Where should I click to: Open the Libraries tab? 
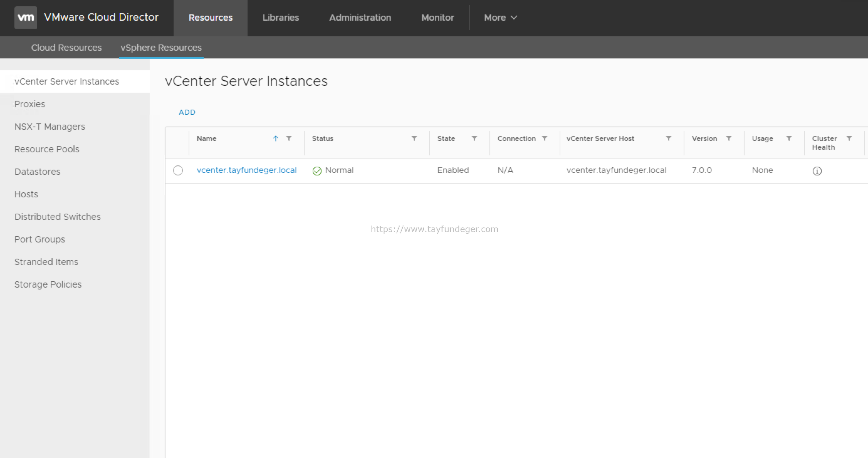point(281,18)
